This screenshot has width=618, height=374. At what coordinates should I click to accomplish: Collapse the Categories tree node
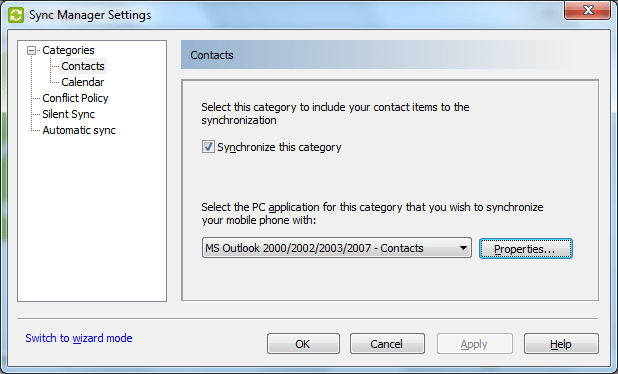pos(31,50)
